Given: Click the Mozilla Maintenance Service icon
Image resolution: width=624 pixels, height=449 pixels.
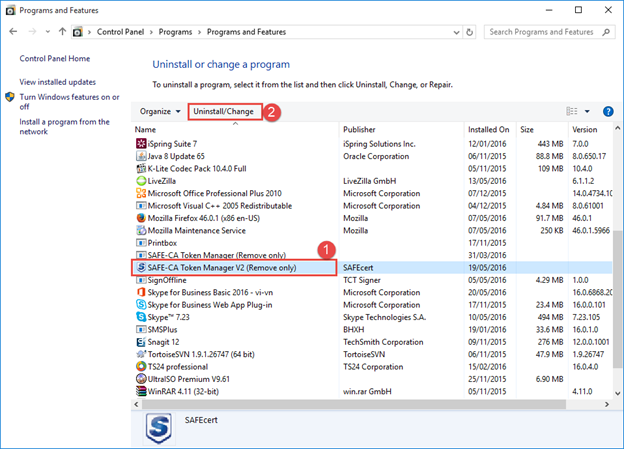Looking at the screenshot, I should coord(141,230).
